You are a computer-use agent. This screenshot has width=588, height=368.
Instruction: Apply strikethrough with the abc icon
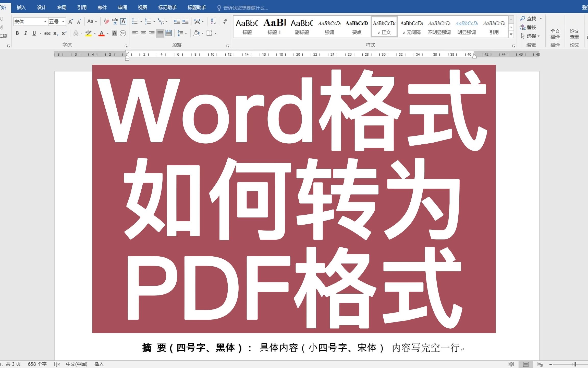point(47,33)
